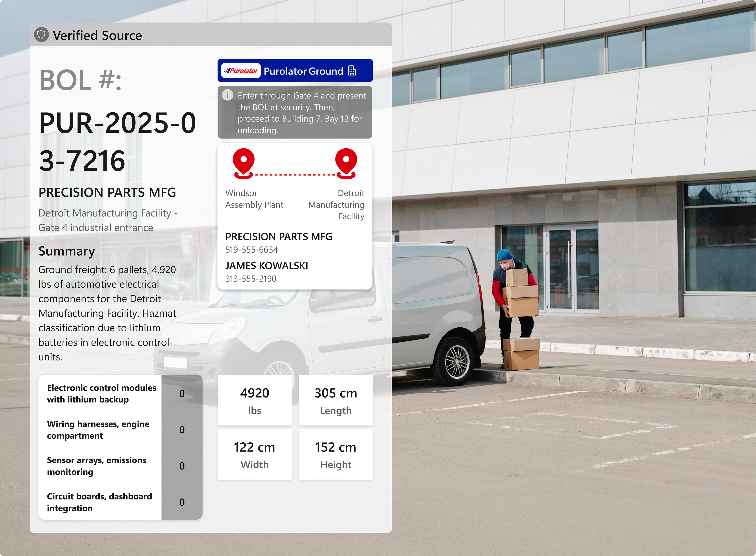Click the Verified Source shield icon
Screen dimensions: 756x556
pos(41,35)
